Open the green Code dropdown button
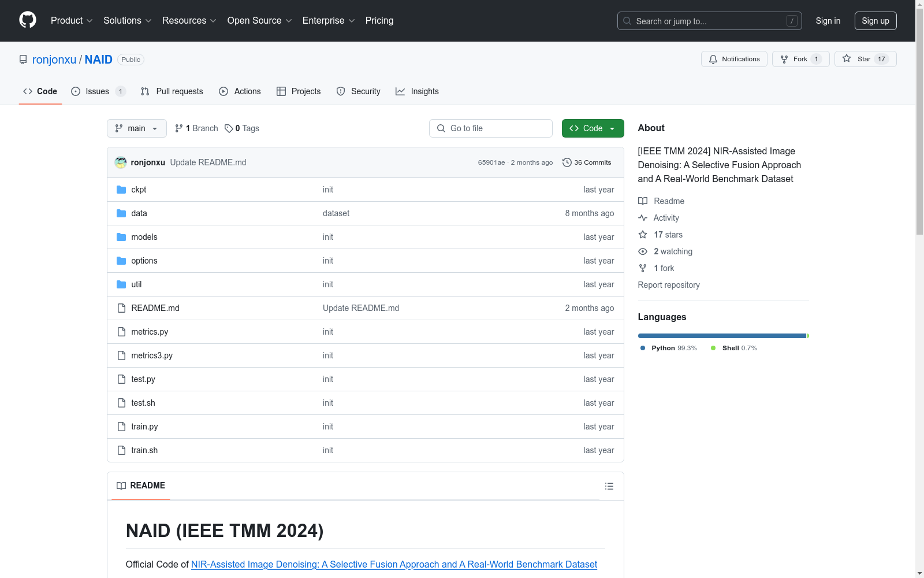This screenshot has height=578, width=924. click(593, 128)
